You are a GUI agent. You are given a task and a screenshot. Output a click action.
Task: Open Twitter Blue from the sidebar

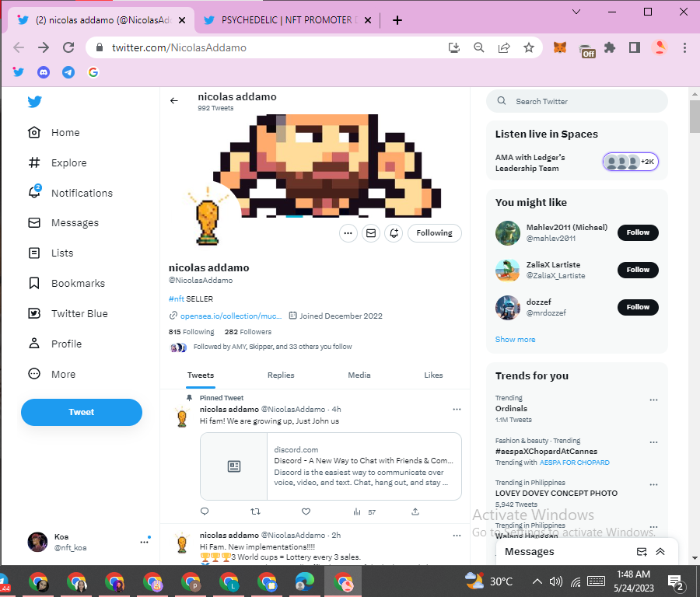pos(68,314)
